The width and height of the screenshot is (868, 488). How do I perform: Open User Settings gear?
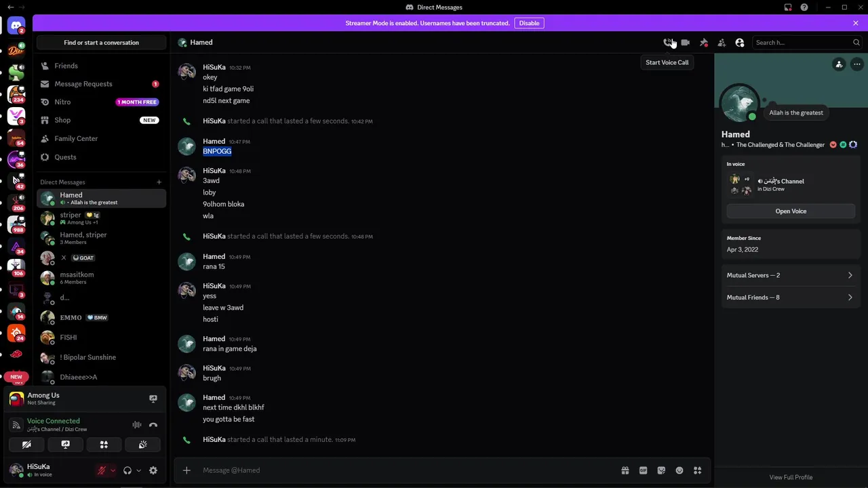coord(153,470)
